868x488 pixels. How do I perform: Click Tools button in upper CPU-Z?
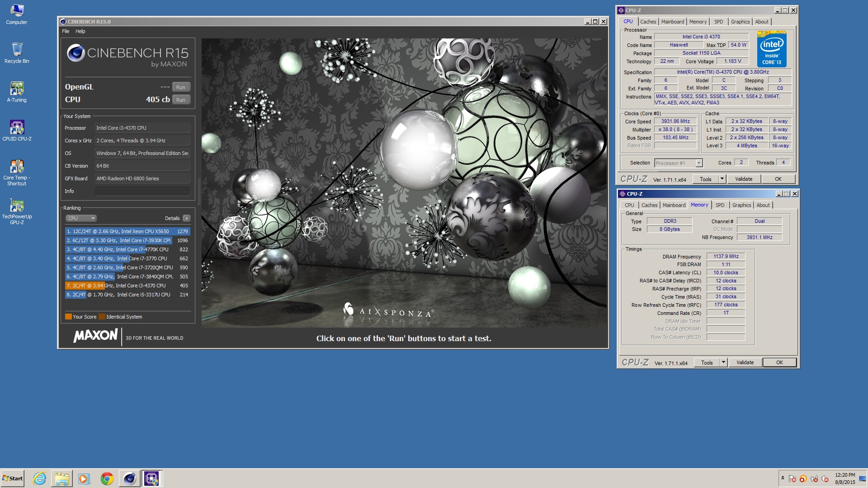point(705,179)
